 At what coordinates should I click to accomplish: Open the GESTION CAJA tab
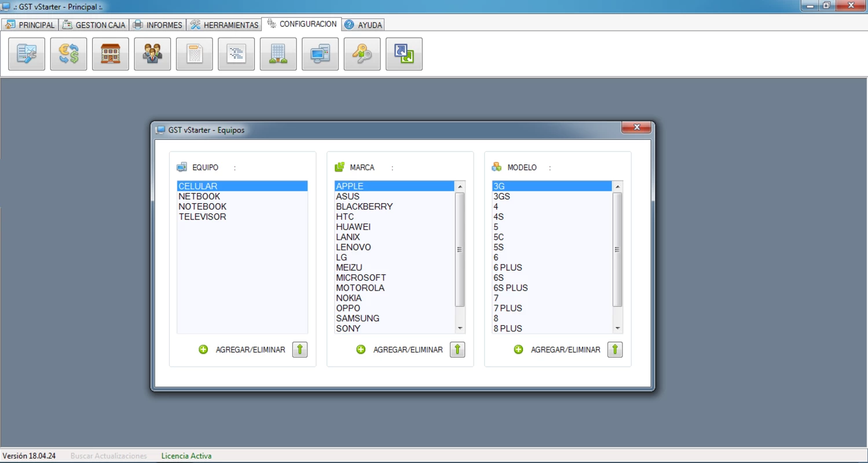pyautogui.click(x=94, y=25)
